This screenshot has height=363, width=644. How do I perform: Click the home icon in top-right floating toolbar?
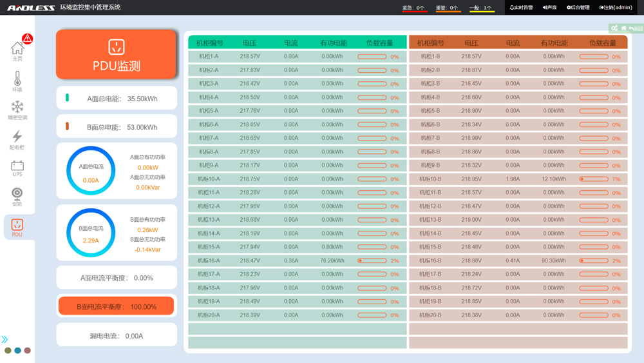click(623, 28)
